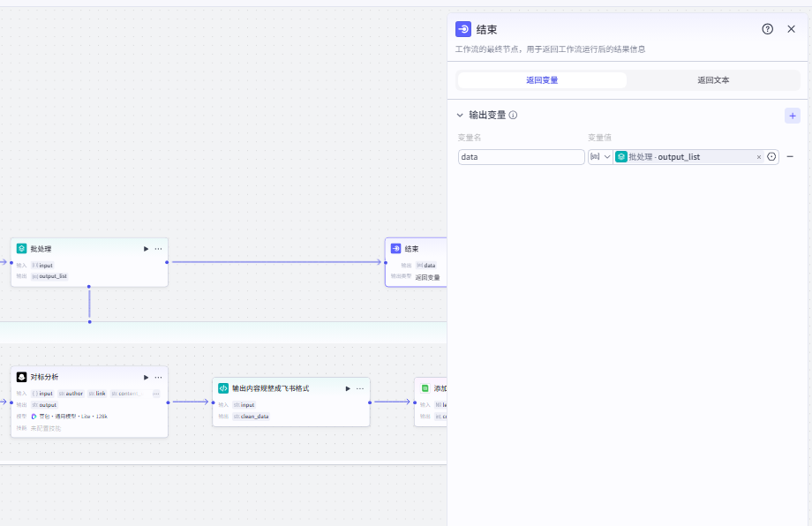The width and height of the screenshot is (812, 526).
Task: Click the output_list tag in 批处理 node
Action: click(x=49, y=276)
